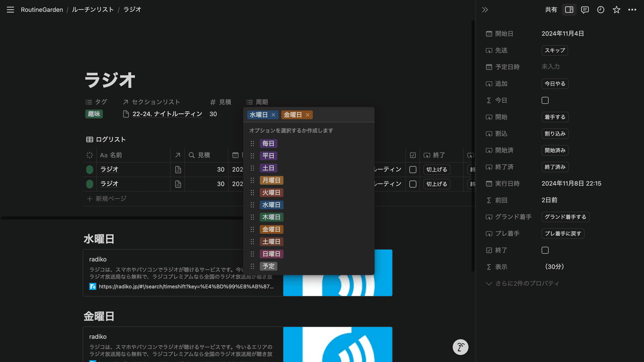Open page history clock icon
Screen dimensions: 644x362
[x=601, y=10]
